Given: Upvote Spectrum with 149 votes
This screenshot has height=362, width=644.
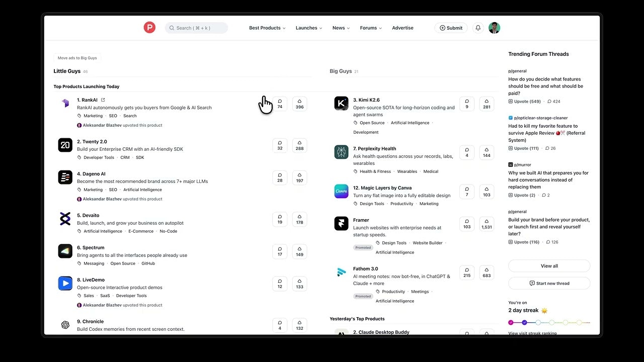Looking at the screenshot, I should (300, 251).
